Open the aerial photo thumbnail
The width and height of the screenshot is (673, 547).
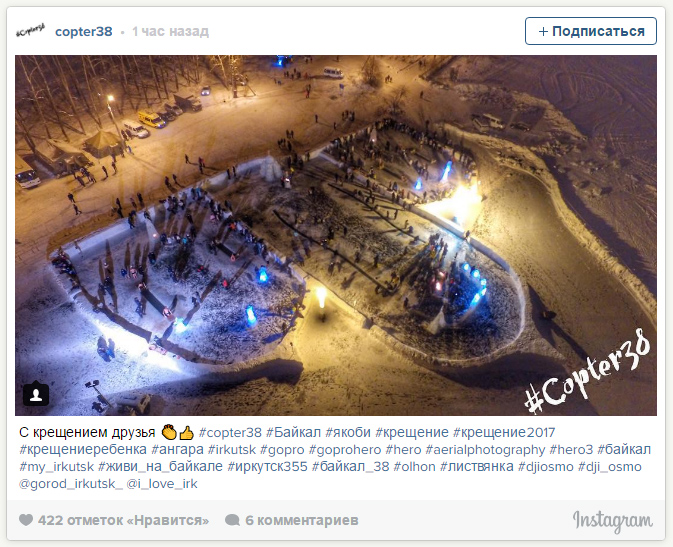[x=336, y=235]
